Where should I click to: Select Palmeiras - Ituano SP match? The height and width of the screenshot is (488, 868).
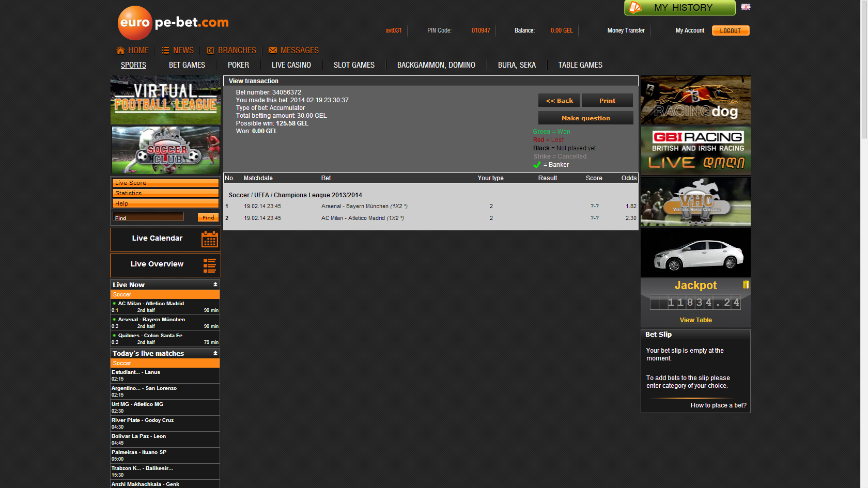tap(165, 455)
